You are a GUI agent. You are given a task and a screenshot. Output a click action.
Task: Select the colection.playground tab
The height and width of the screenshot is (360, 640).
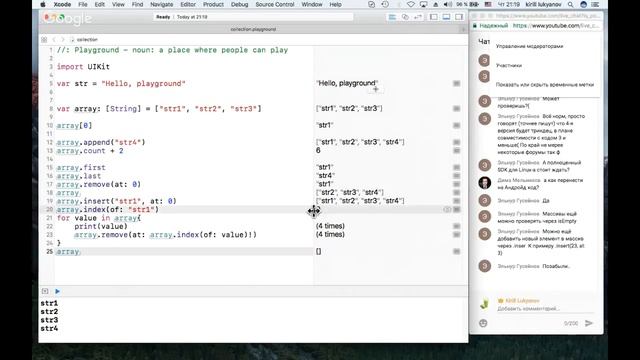tap(253, 29)
